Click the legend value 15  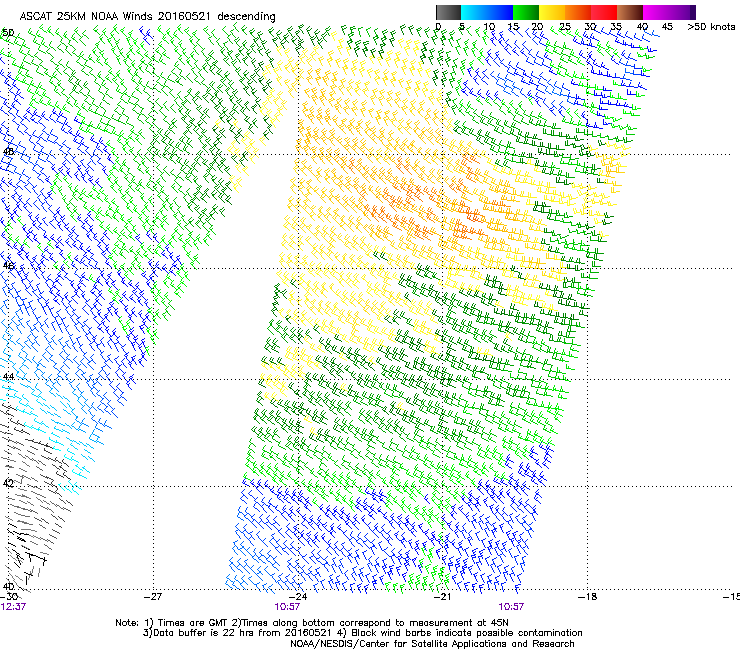(513, 26)
